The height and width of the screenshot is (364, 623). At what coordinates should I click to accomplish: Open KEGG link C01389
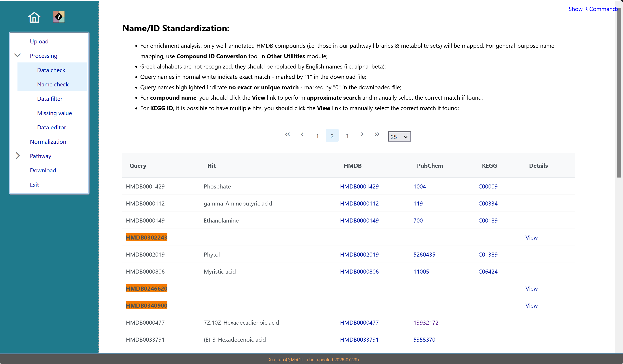point(488,255)
